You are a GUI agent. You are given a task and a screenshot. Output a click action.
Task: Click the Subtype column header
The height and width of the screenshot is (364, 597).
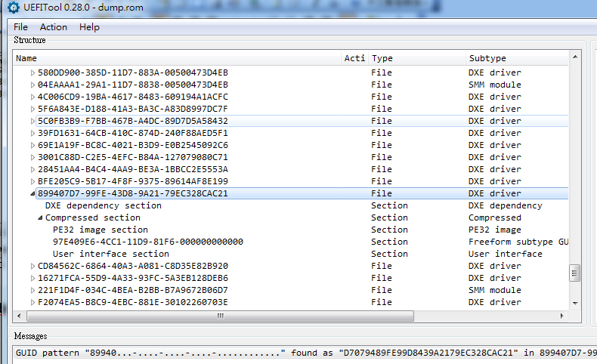517,58
